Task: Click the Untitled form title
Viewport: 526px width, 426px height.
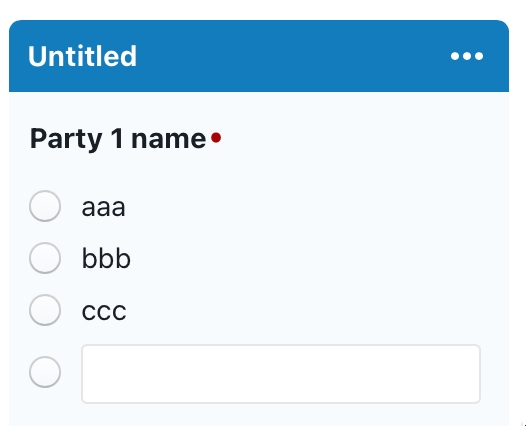Action: click(x=83, y=56)
